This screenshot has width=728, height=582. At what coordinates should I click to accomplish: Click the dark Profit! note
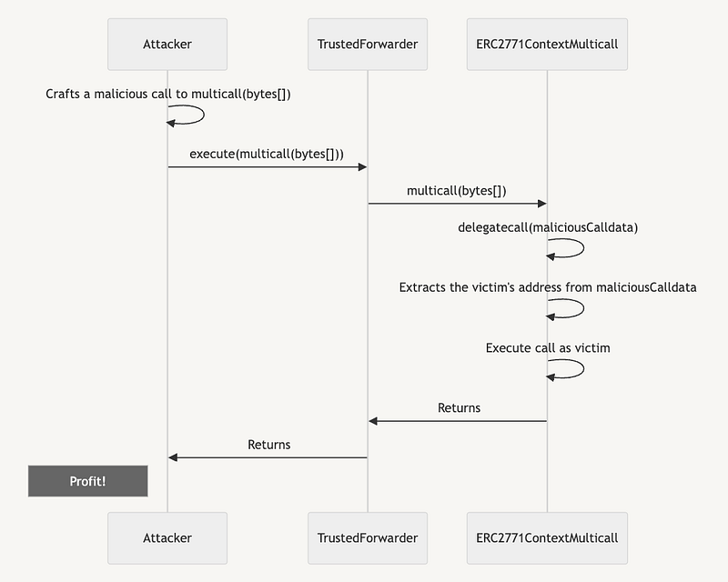[x=87, y=481]
